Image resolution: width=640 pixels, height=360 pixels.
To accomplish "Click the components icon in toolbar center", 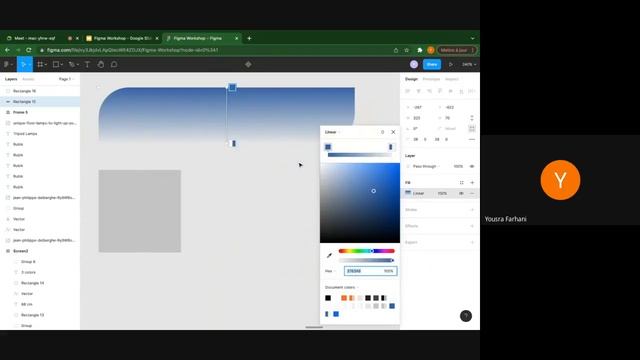I will (x=248, y=64).
